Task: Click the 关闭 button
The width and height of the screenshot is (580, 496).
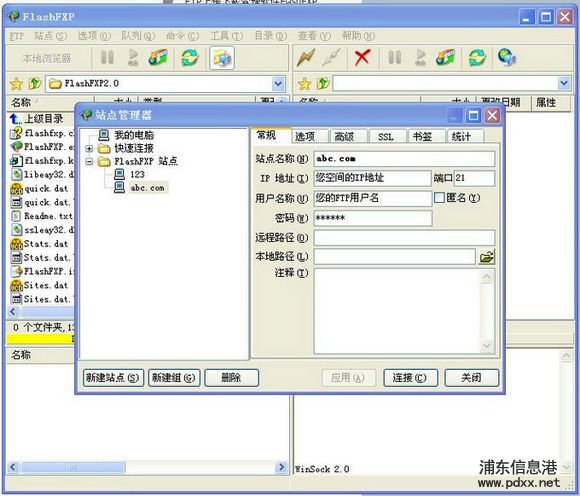Action: point(471,378)
